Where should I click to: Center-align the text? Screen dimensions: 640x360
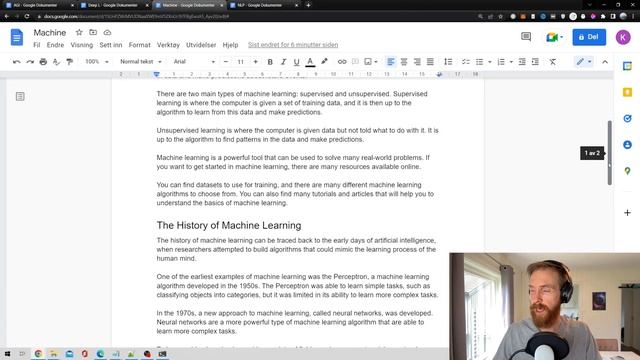coord(404,62)
